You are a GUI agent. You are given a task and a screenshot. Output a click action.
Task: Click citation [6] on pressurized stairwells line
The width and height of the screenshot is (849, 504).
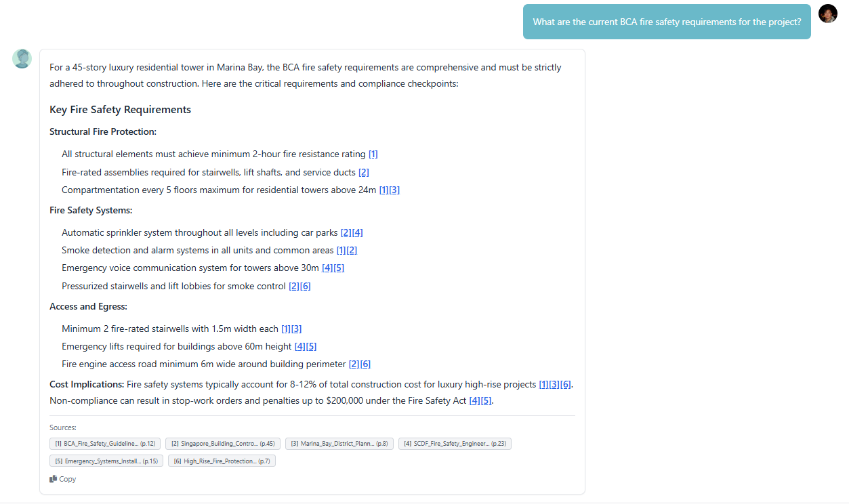pyautogui.click(x=306, y=287)
